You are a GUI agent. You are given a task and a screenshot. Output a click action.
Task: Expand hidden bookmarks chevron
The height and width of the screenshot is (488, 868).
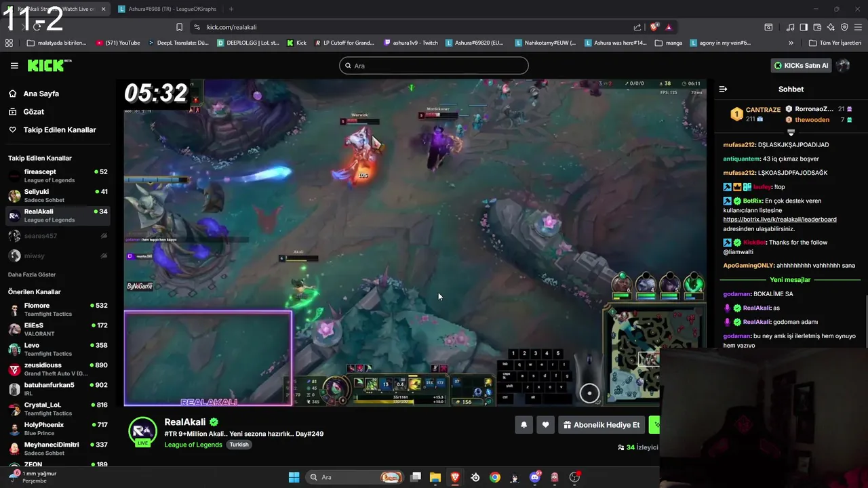click(791, 43)
